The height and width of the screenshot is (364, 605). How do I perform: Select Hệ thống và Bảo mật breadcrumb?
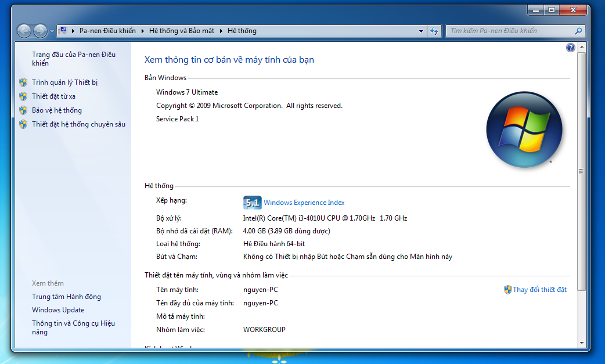coord(182,31)
